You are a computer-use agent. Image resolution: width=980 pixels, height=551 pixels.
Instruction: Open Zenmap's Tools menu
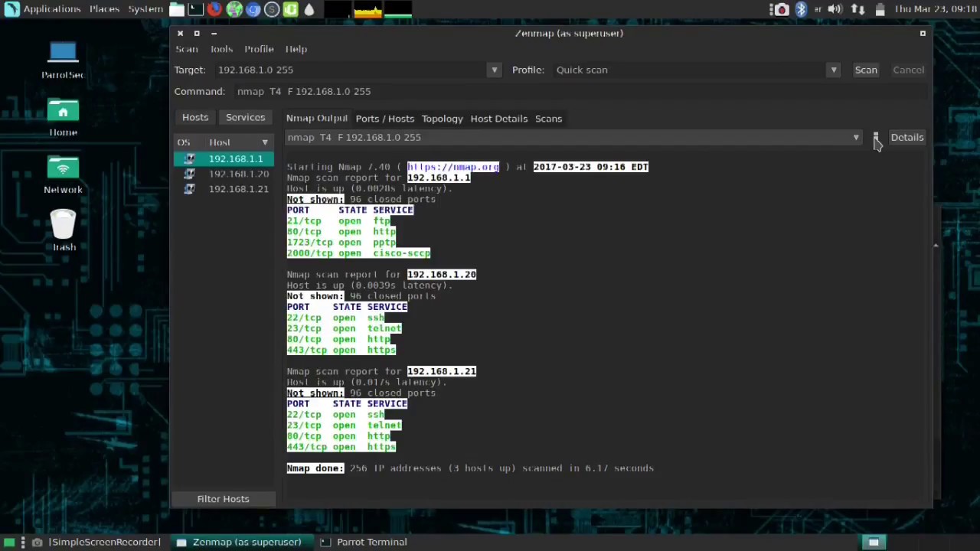pyautogui.click(x=221, y=49)
